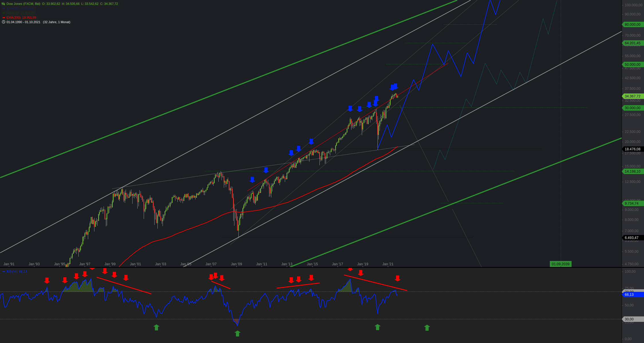644x343 pixels.
Task: Open the Dow Jones (FXCM, Bid) instrument title
Action: 23,4
